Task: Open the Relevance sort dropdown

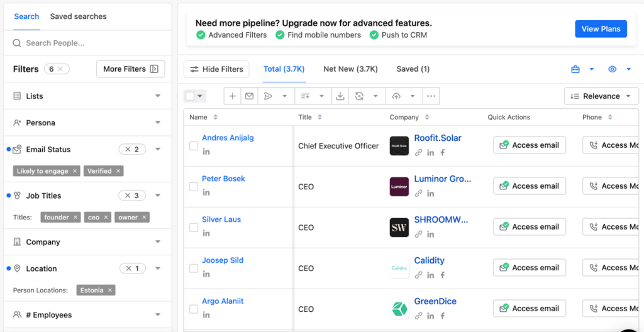Action: tap(601, 96)
